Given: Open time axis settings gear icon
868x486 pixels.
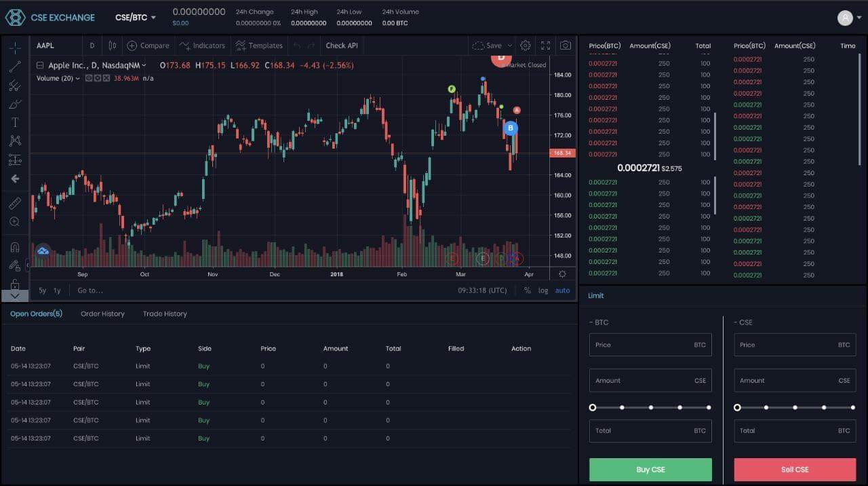Looking at the screenshot, I should tap(562, 274).
